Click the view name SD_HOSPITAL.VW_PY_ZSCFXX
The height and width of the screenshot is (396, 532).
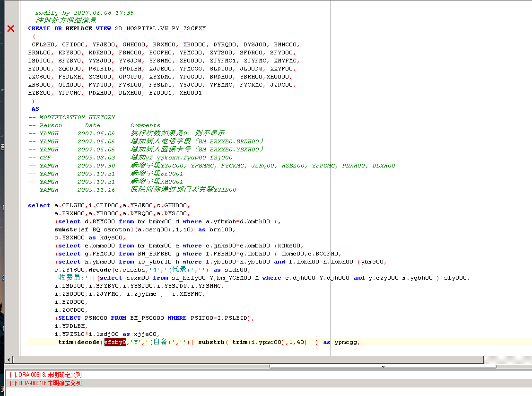coord(160,28)
